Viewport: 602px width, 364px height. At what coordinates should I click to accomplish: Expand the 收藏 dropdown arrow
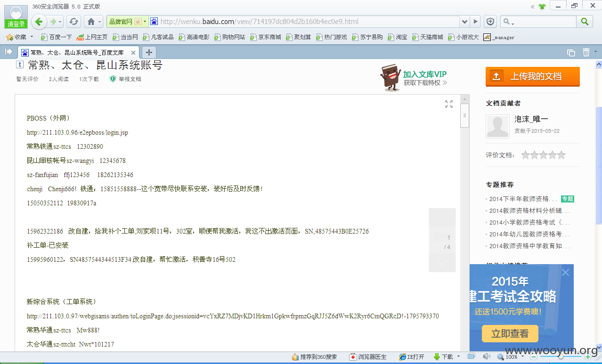click(x=32, y=37)
